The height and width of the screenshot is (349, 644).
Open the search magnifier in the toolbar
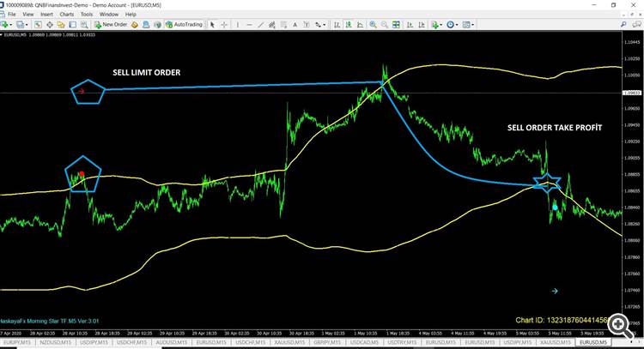(x=623, y=25)
